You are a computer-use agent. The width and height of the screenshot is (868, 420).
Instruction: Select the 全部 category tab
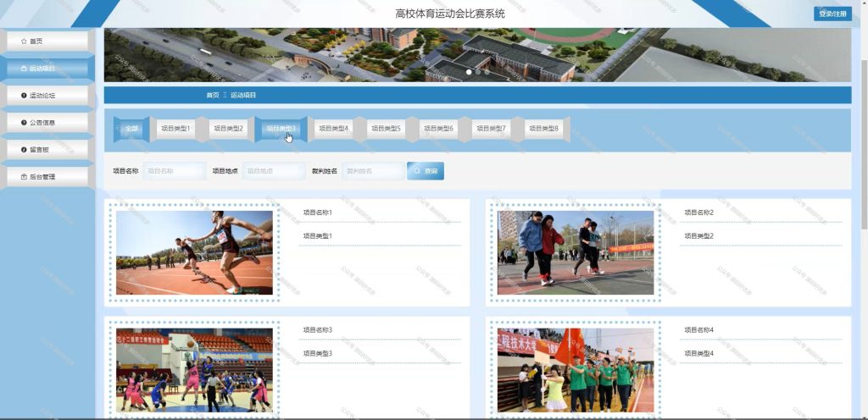131,129
